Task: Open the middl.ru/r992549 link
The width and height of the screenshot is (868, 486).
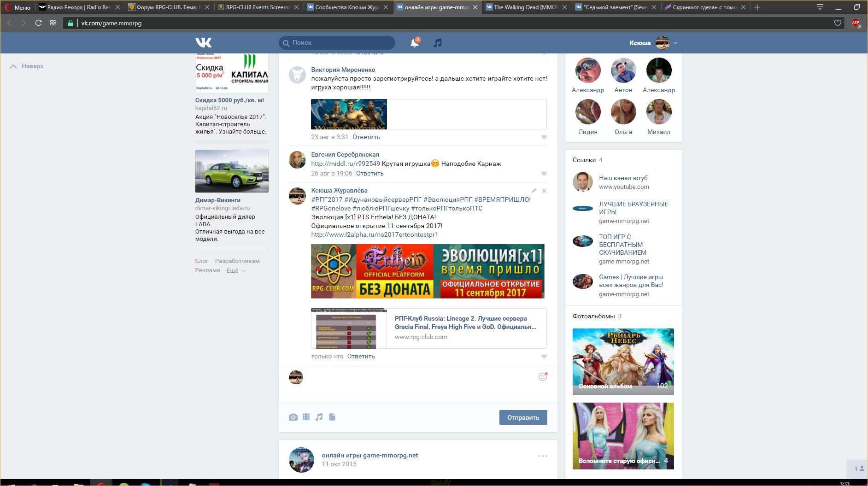Action: click(346, 164)
